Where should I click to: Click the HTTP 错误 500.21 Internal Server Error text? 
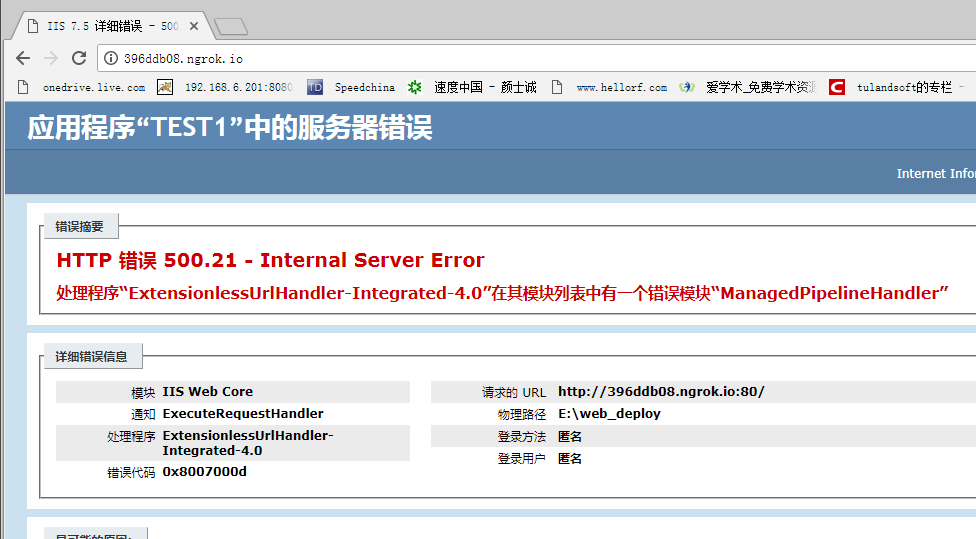pos(270,260)
